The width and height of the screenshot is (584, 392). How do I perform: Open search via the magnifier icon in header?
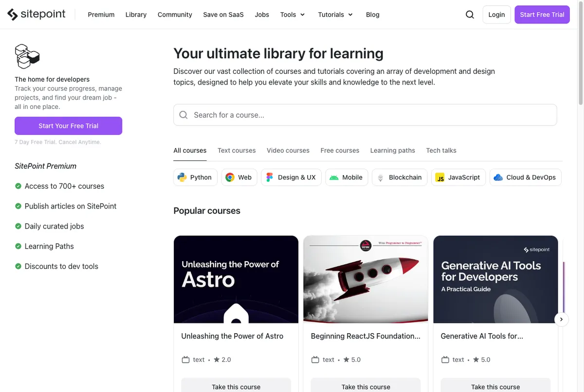click(470, 15)
